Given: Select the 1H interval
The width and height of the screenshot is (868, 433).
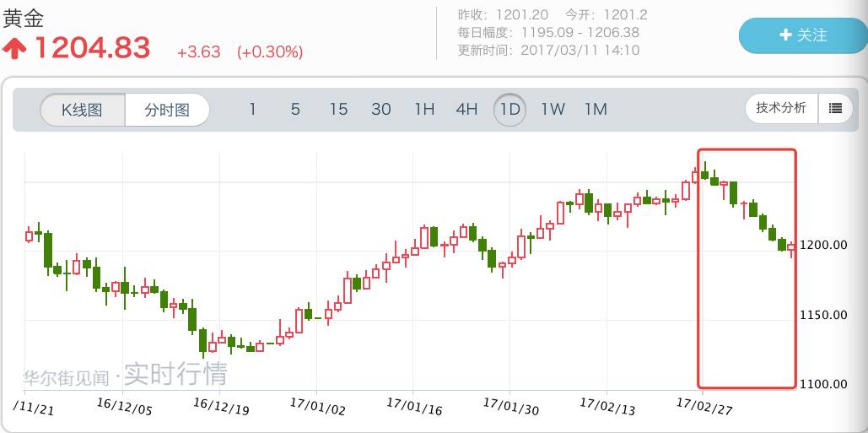Looking at the screenshot, I should 424,110.
